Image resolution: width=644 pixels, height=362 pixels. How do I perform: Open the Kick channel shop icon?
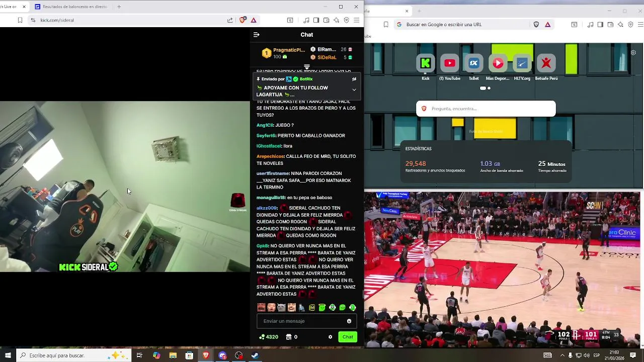coord(289,337)
